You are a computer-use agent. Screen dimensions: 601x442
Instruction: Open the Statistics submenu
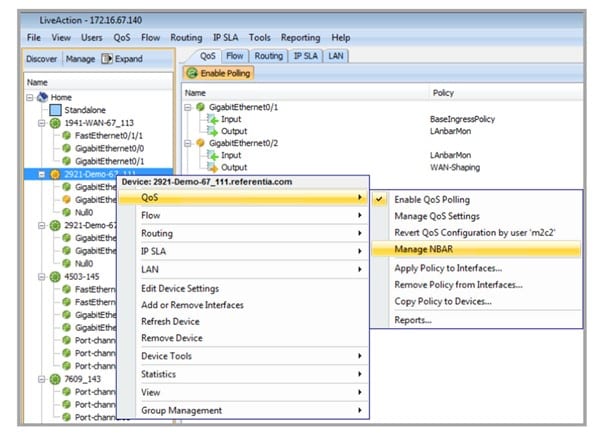[x=243, y=374]
